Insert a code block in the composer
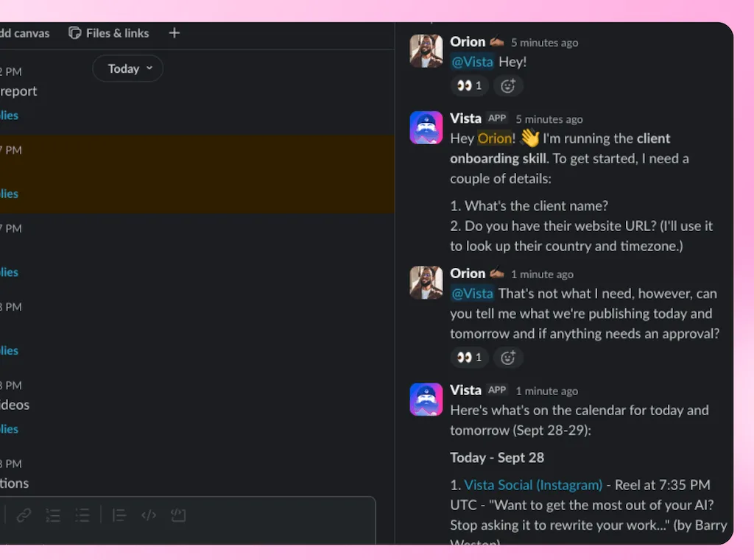Viewport: 754px width, 560px height. click(178, 515)
